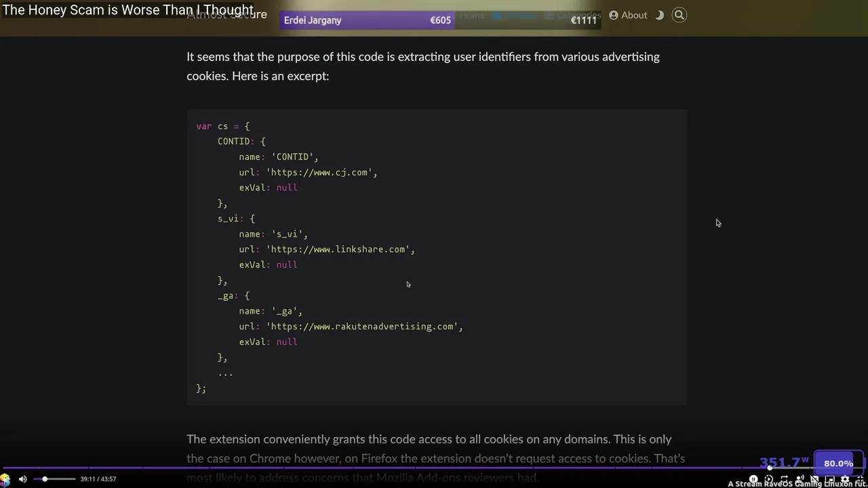Exit fullscreen using the player corner icon
The width and height of the screenshot is (868, 488).
point(861,479)
